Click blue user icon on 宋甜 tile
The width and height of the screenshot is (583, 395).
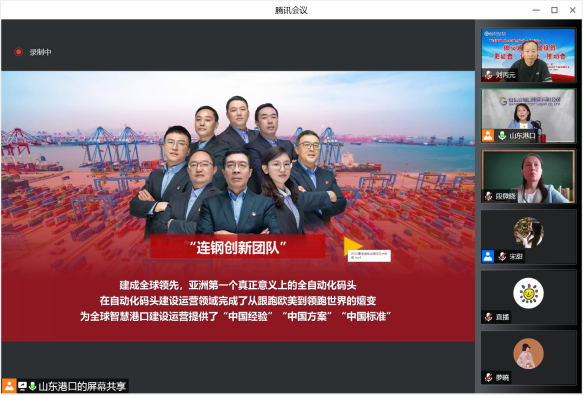pos(488,256)
